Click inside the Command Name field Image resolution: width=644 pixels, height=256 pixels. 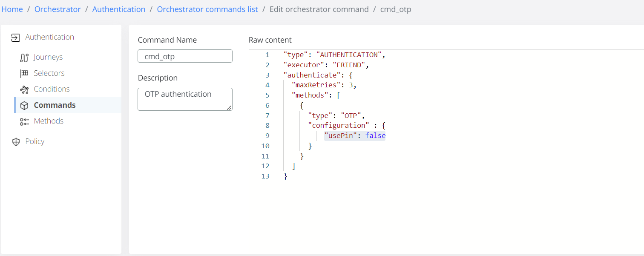(185, 56)
